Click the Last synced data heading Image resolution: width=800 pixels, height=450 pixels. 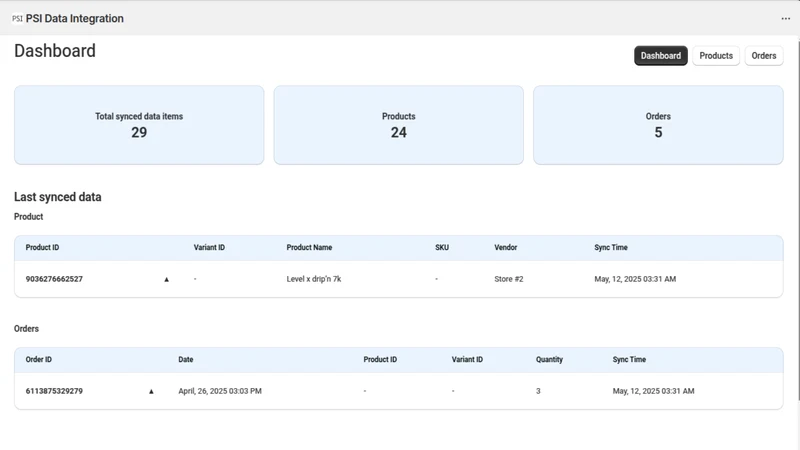(58, 197)
